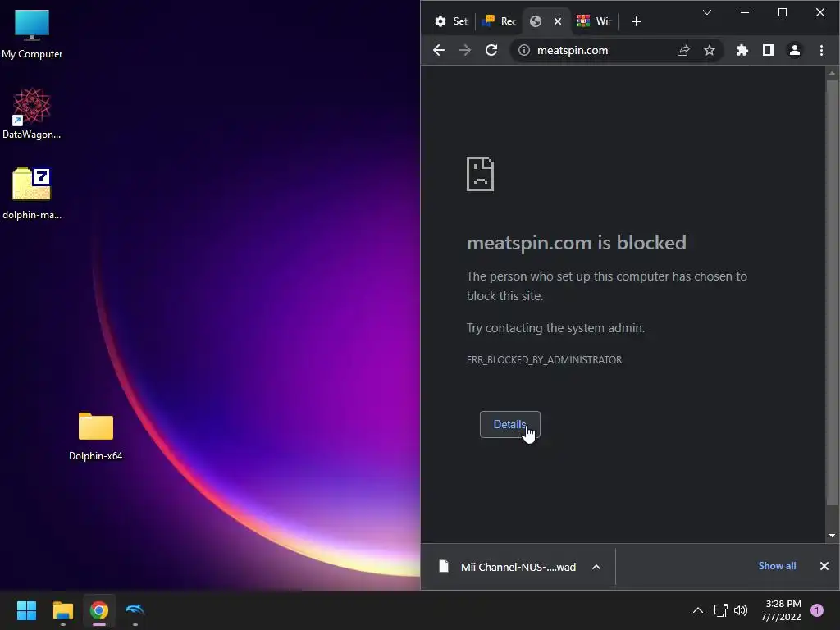Select Dolphin-x64 folder on desktop
The width and height of the screenshot is (840, 630).
(95, 436)
